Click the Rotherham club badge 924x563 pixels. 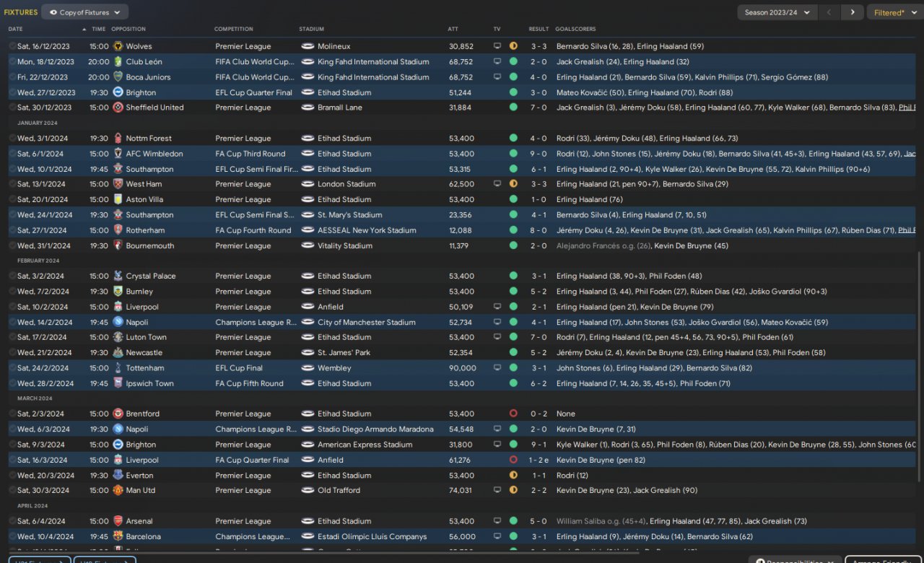tap(118, 230)
